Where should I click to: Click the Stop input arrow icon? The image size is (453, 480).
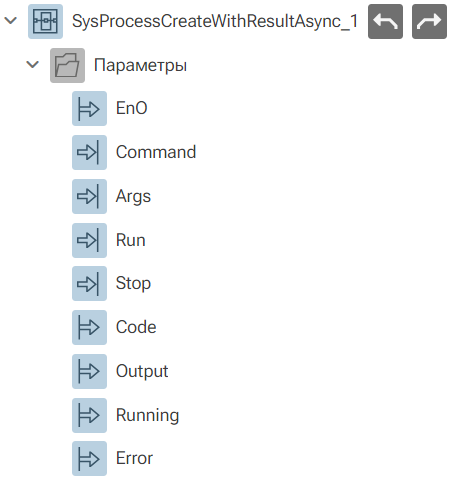click(89, 283)
